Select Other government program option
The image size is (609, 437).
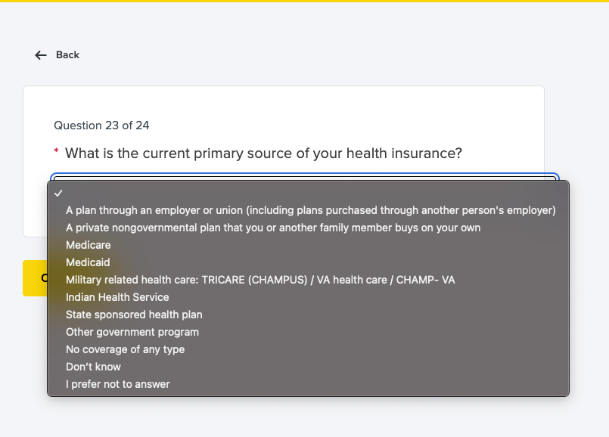132,332
